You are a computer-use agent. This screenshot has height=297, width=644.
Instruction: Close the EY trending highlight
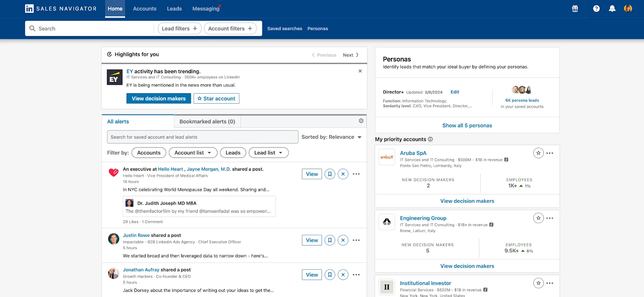(360, 71)
